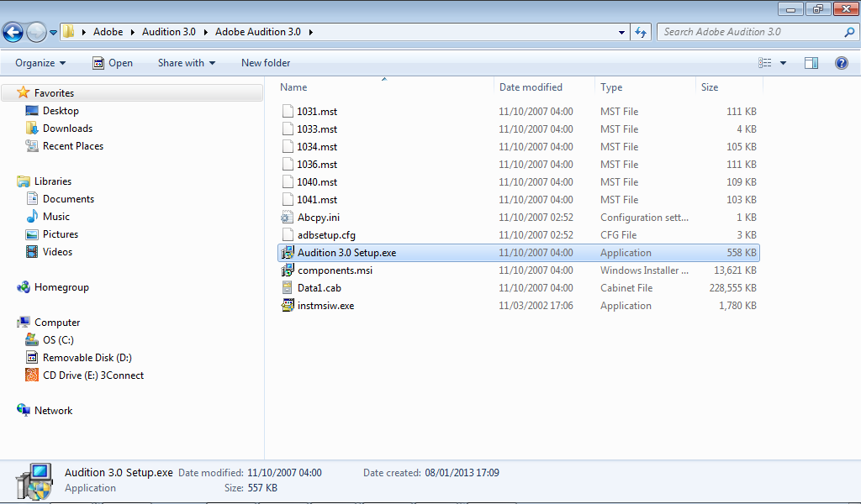The height and width of the screenshot is (504, 861).
Task: Select Network in navigation pane
Action: (x=53, y=411)
